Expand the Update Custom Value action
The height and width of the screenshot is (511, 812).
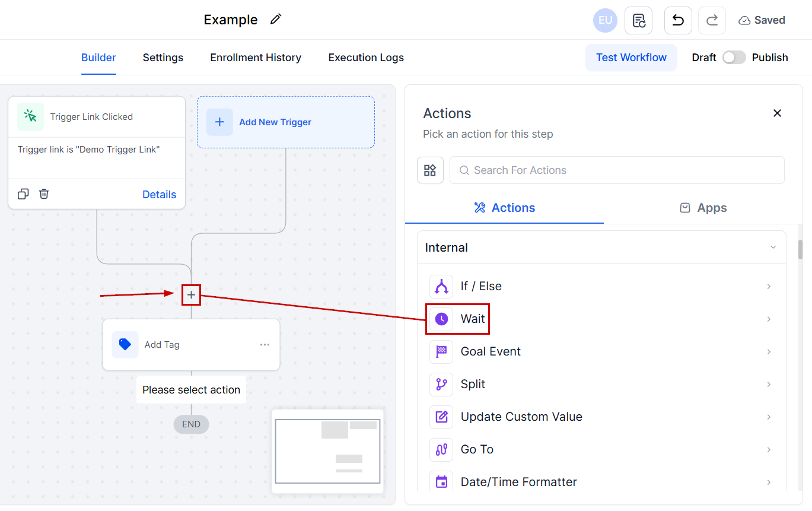click(x=769, y=417)
